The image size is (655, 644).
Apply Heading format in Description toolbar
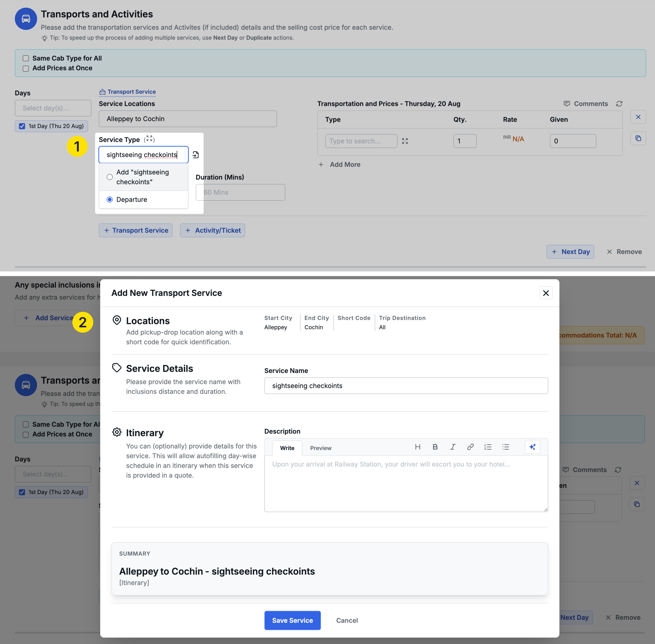[x=418, y=447]
